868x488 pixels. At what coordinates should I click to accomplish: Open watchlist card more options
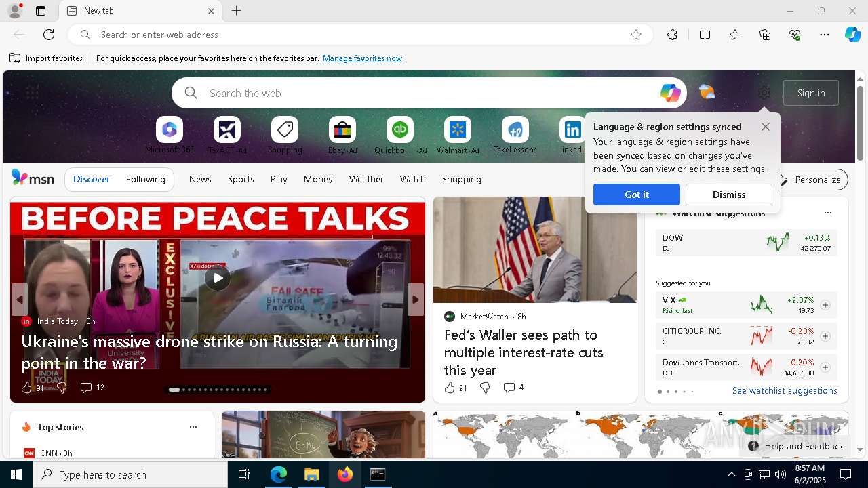coord(827,213)
